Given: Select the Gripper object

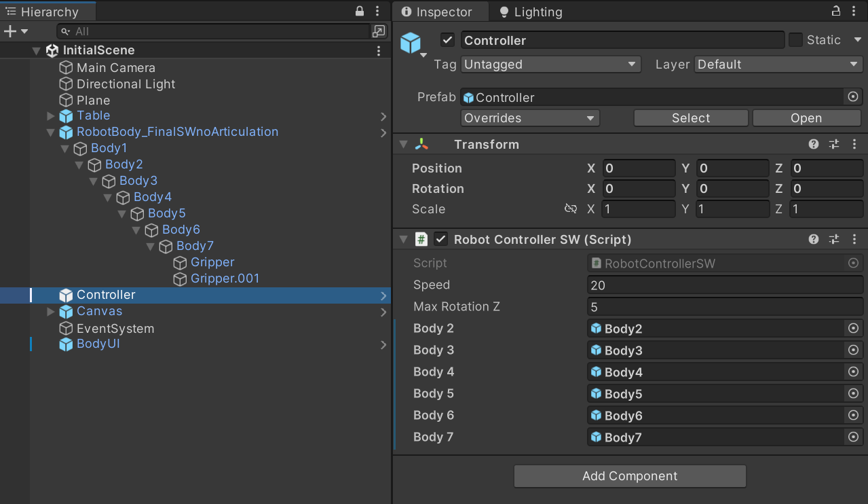Looking at the screenshot, I should [x=212, y=262].
